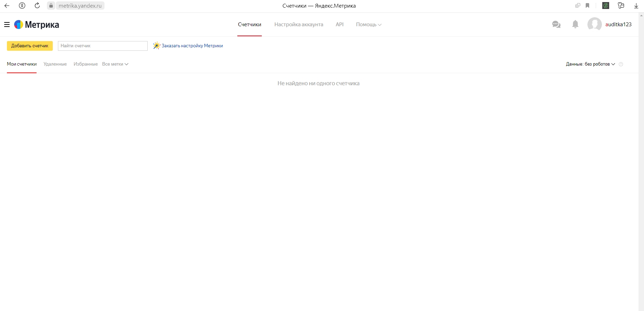This screenshot has width=644, height=311.
Task: Open the hamburger menu beside Метрика logo
Action: click(x=7, y=25)
